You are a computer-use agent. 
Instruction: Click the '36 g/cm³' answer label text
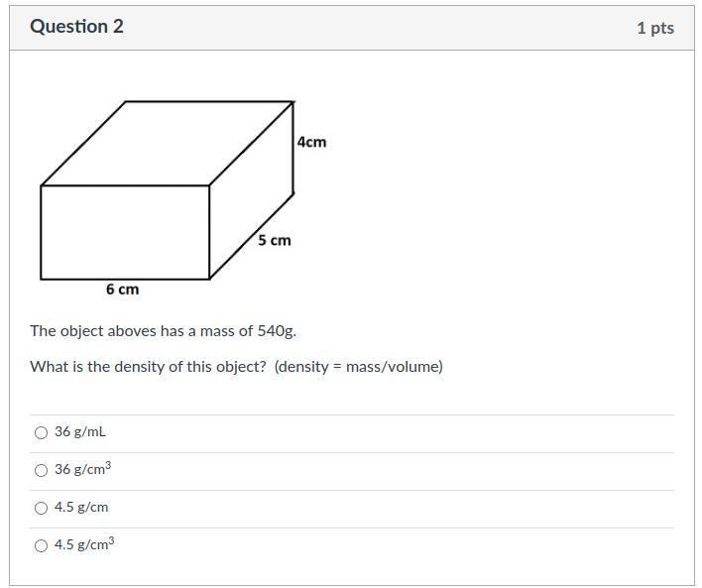[83, 468]
